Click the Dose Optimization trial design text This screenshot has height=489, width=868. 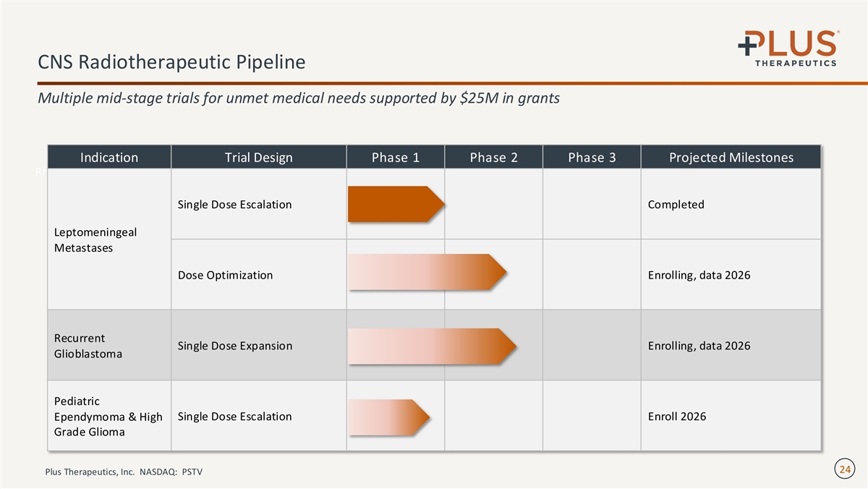coord(225,275)
